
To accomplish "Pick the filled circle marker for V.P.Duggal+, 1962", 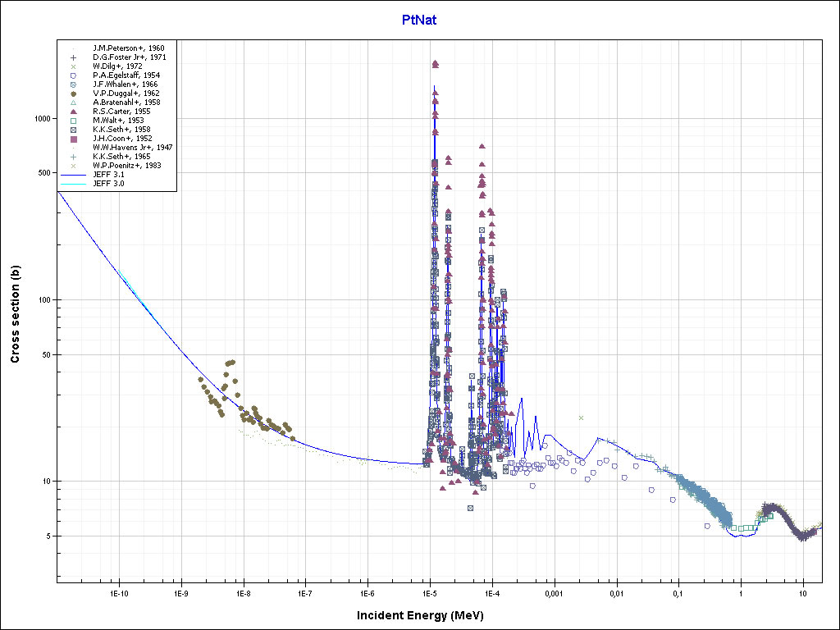I will 73,94.
